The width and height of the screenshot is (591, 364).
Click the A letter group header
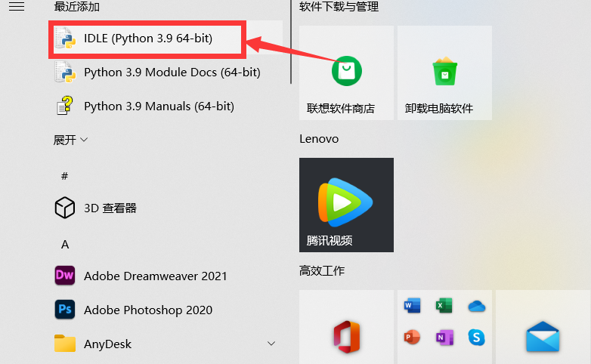pyautogui.click(x=65, y=245)
